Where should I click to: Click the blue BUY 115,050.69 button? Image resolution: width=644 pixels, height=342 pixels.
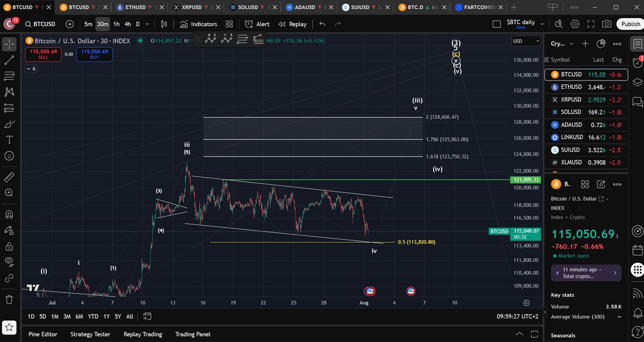pos(94,54)
